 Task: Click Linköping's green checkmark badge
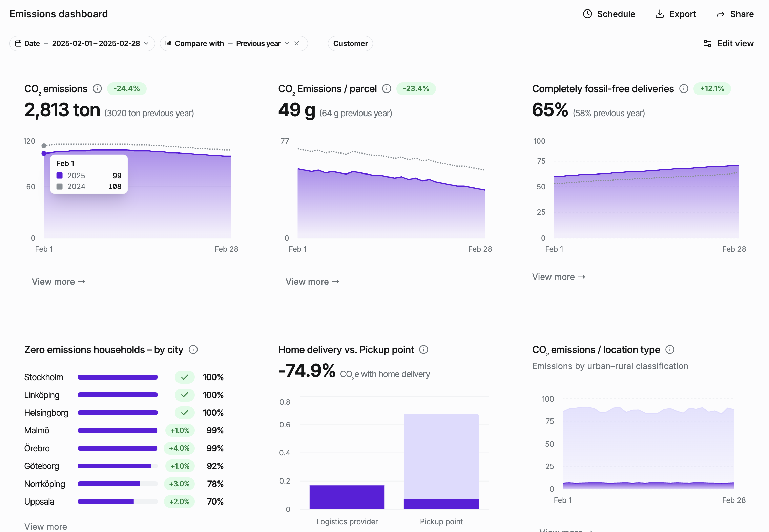click(185, 395)
